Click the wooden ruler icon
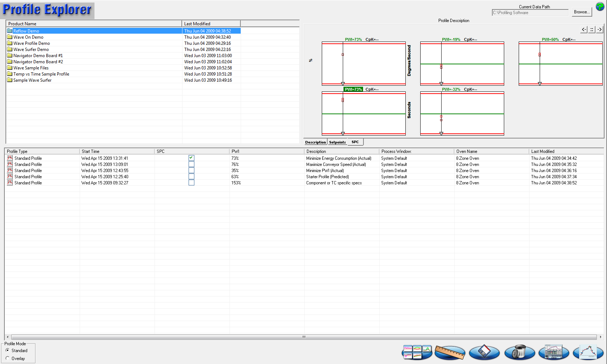607x364 pixels. [450, 352]
